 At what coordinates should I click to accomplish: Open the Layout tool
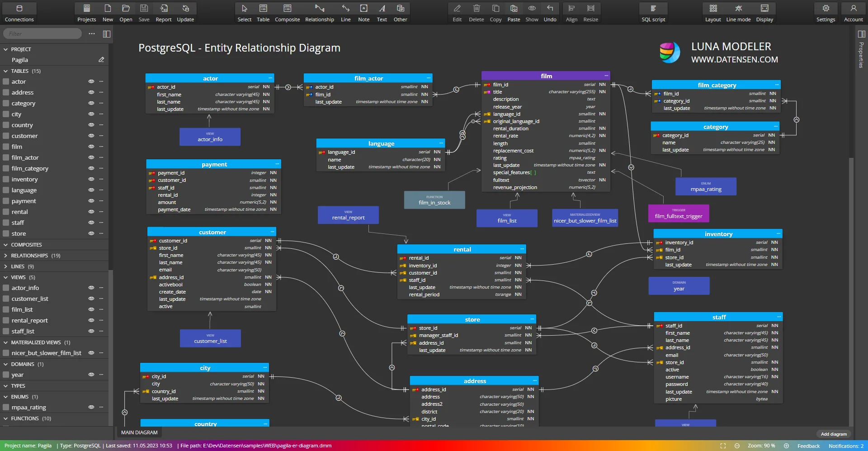click(x=712, y=11)
